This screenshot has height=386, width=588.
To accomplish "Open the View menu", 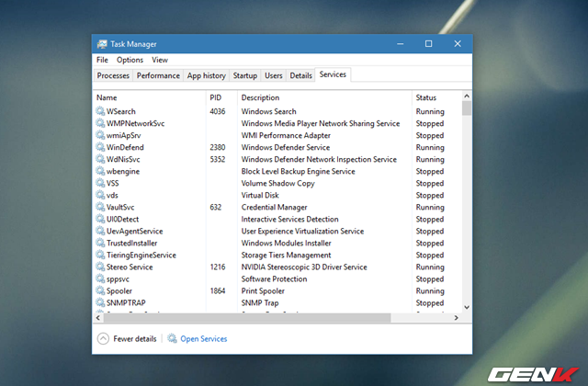I will coord(160,60).
